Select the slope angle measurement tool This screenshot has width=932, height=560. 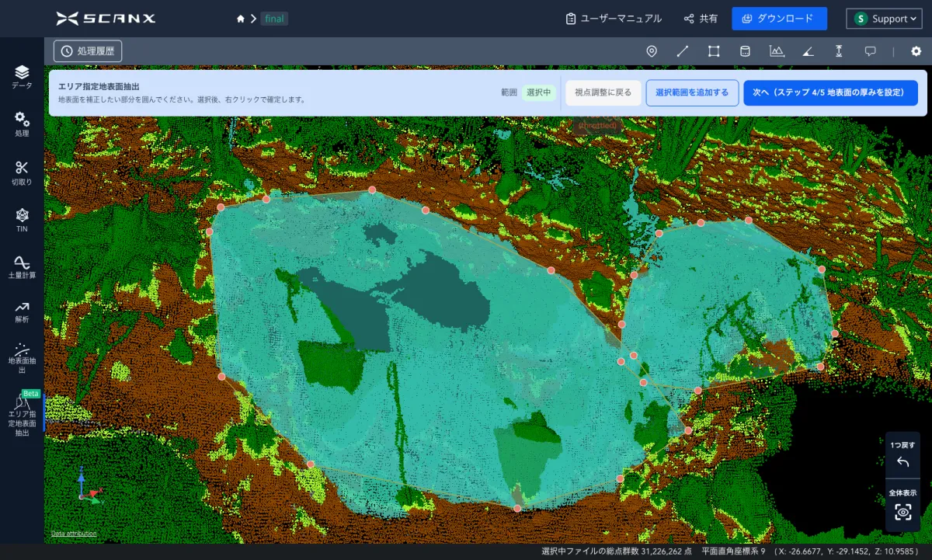click(x=808, y=51)
